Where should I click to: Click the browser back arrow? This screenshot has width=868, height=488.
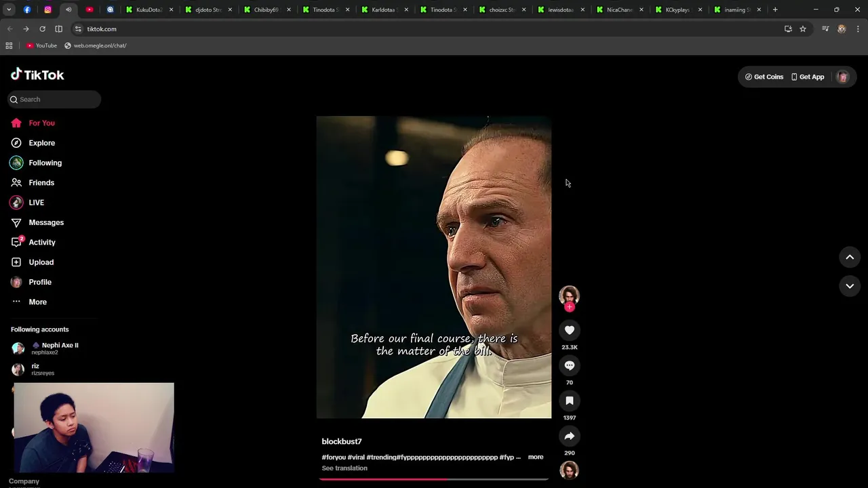click(x=9, y=29)
